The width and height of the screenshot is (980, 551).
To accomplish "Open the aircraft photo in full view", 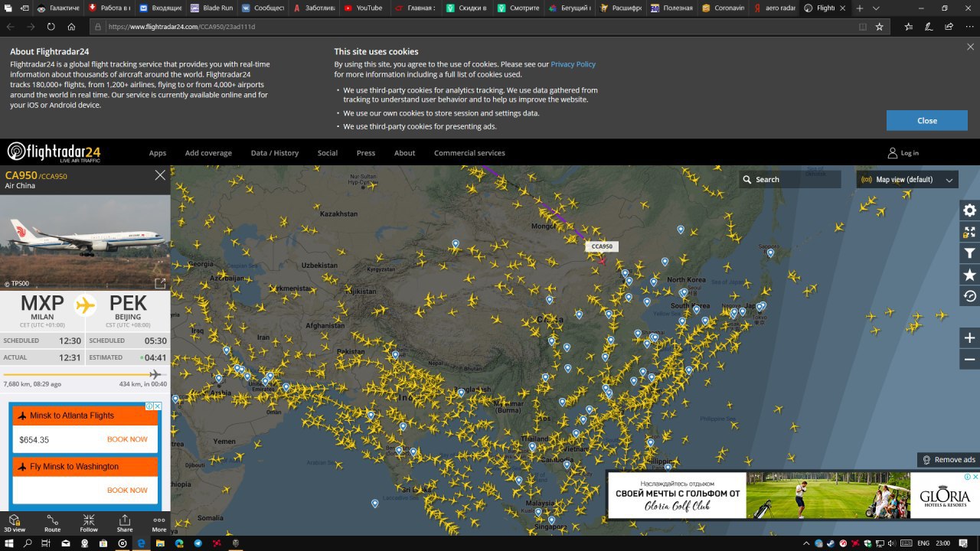I will pyautogui.click(x=160, y=284).
